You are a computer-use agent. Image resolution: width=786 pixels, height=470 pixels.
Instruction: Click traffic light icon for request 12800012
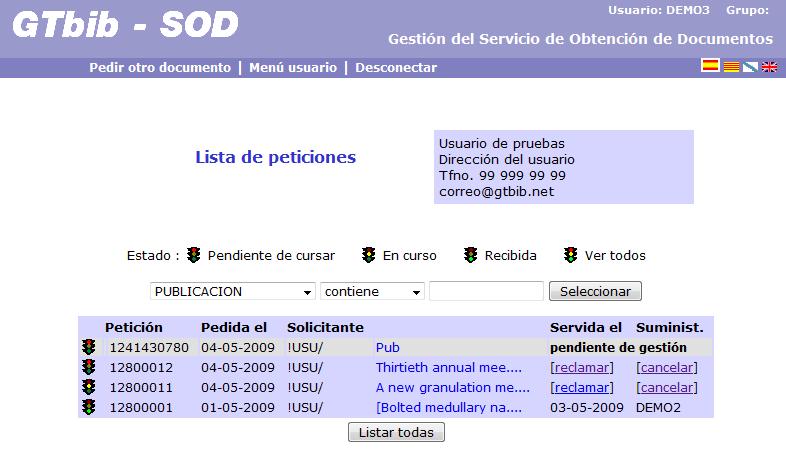coord(89,367)
